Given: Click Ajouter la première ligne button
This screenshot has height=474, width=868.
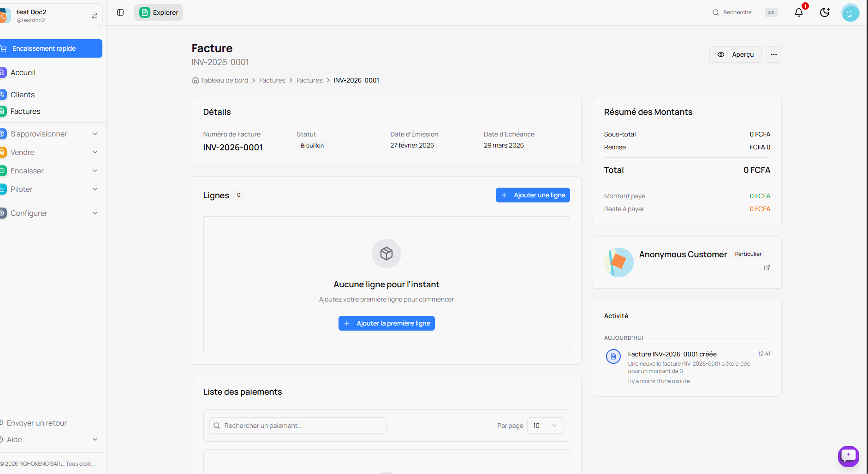Looking at the screenshot, I should 386,323.
